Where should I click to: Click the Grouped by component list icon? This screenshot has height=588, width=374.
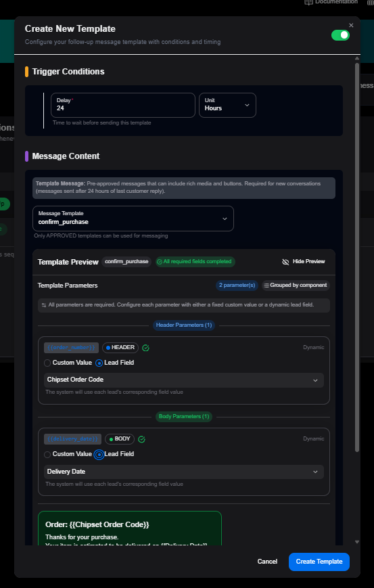266,286
